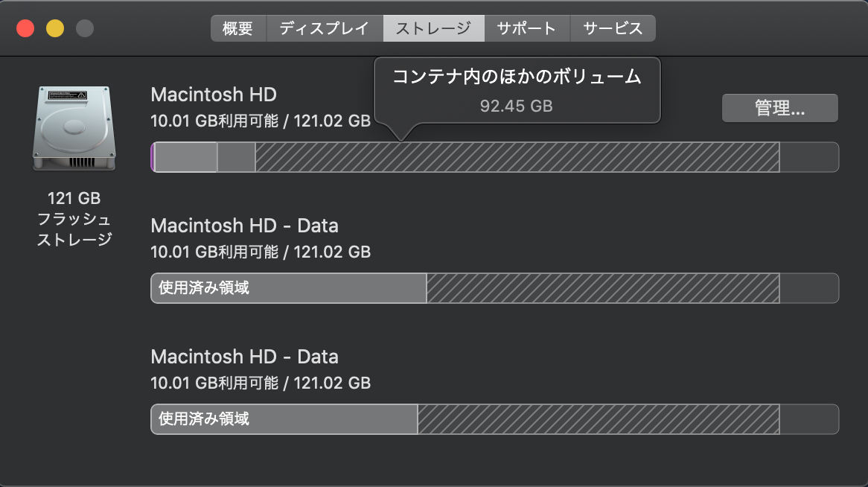Switch to the 概要 tab
The height and width of the screenshot is (487, 868).
[238, 29]
